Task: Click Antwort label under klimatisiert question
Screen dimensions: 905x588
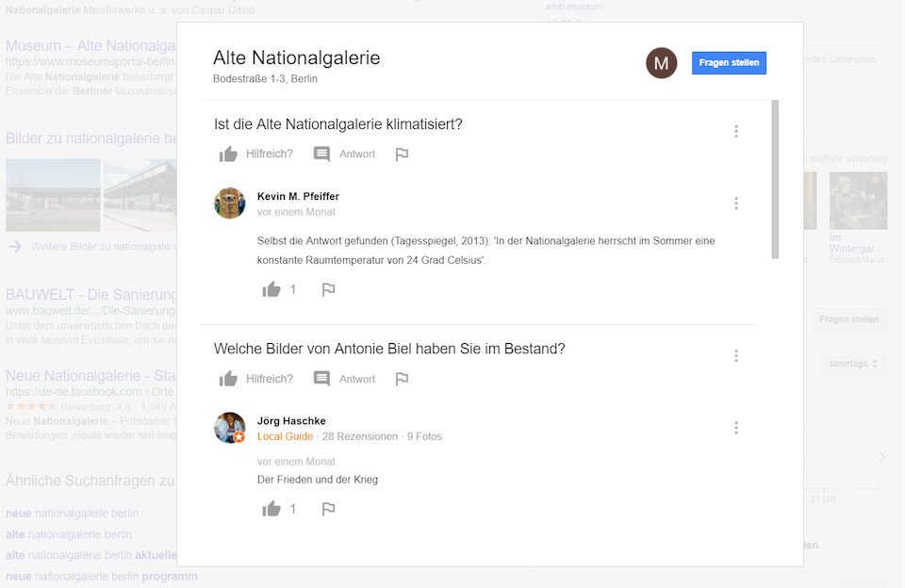Action: [x=357, y=155]
